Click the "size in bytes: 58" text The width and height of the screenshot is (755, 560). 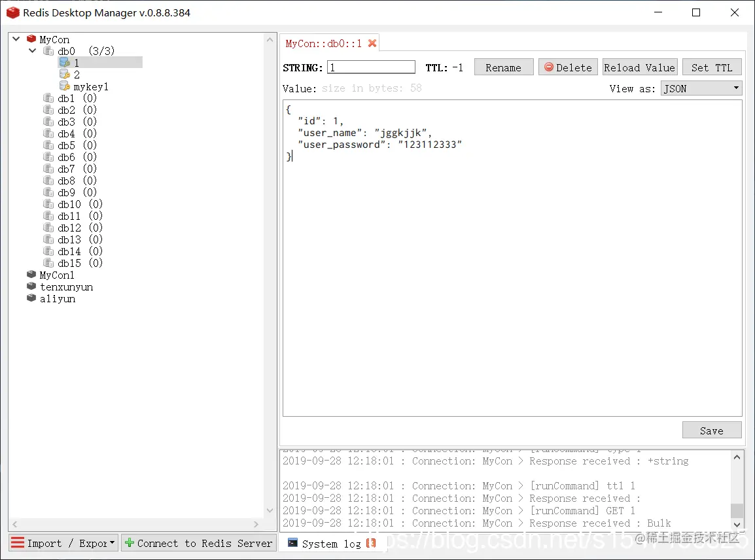(371, 88)
